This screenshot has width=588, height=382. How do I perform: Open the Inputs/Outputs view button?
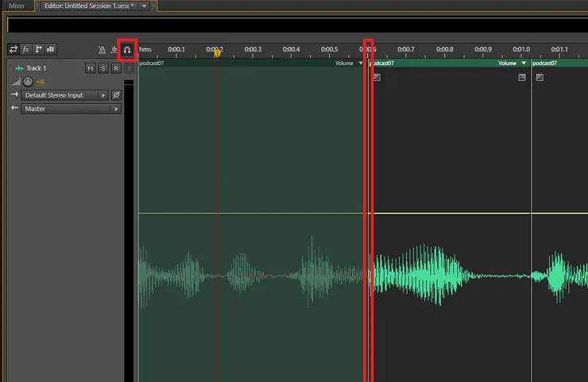(14, 49)
